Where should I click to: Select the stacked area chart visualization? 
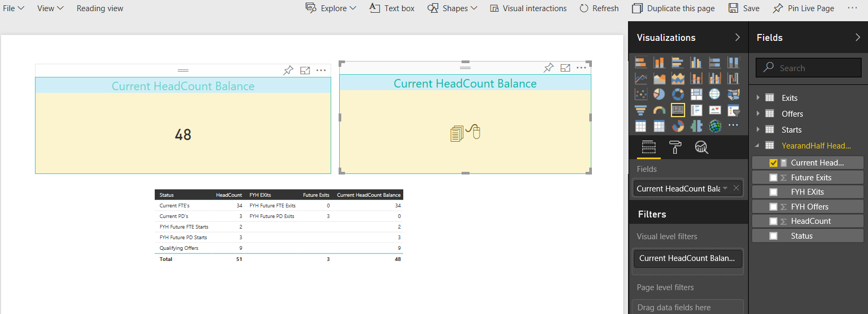678,78
